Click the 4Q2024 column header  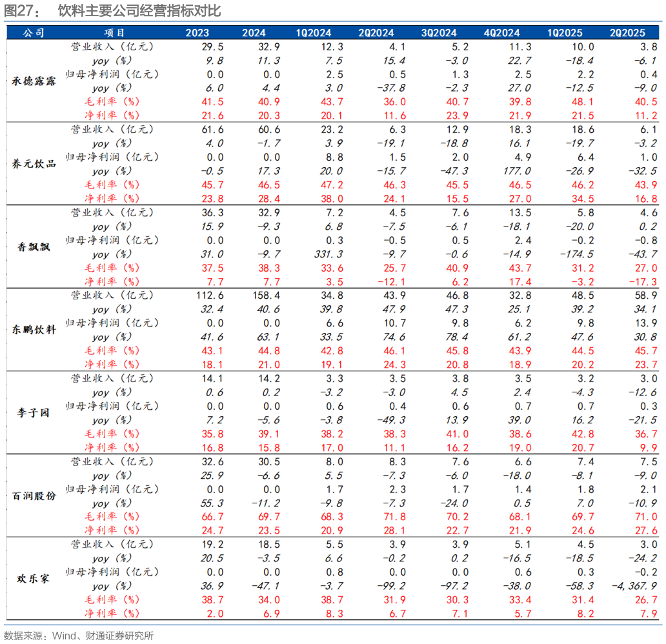(x=501, y=33)
